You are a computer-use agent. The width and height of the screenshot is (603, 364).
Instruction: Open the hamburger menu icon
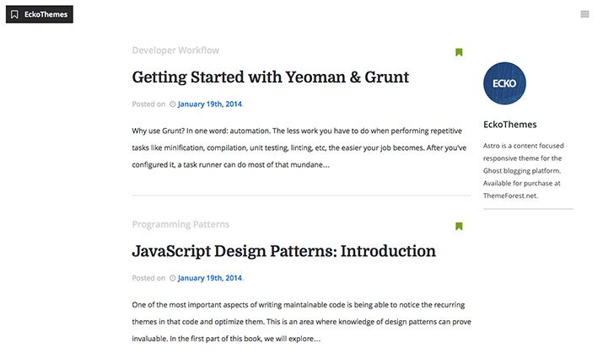pos(584,14)
